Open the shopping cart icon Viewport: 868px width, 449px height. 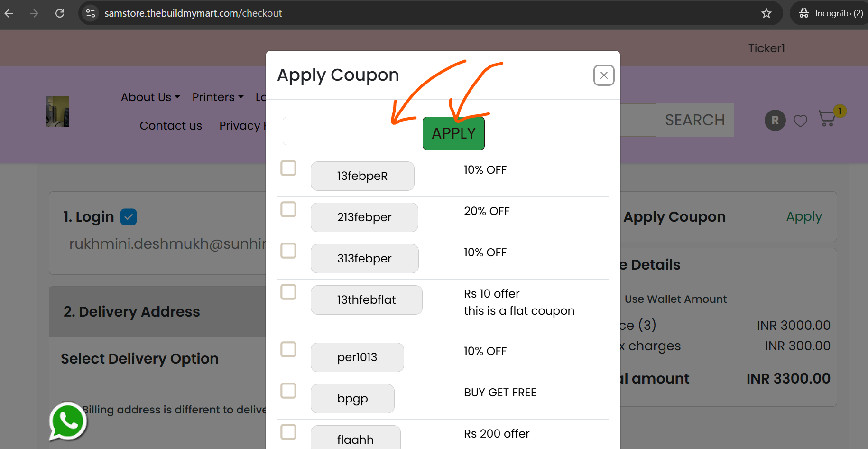[828, 118]
